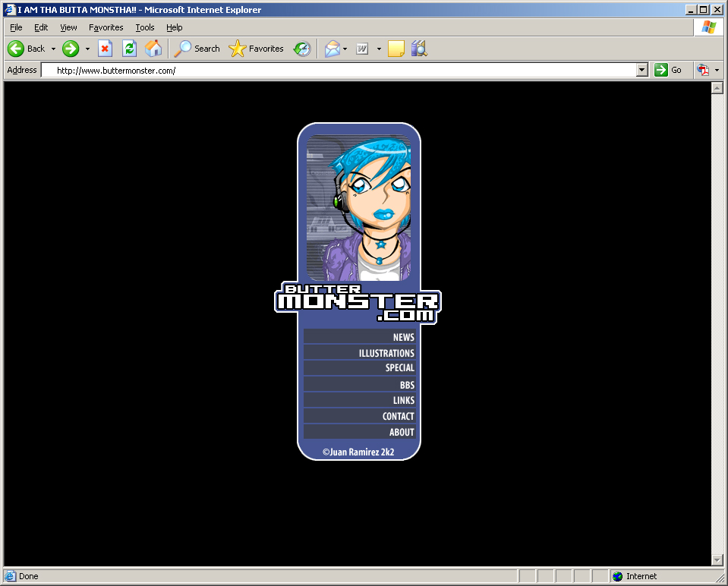Go to the Home page icon
728x586 pixels.
[x=153, y=49]
